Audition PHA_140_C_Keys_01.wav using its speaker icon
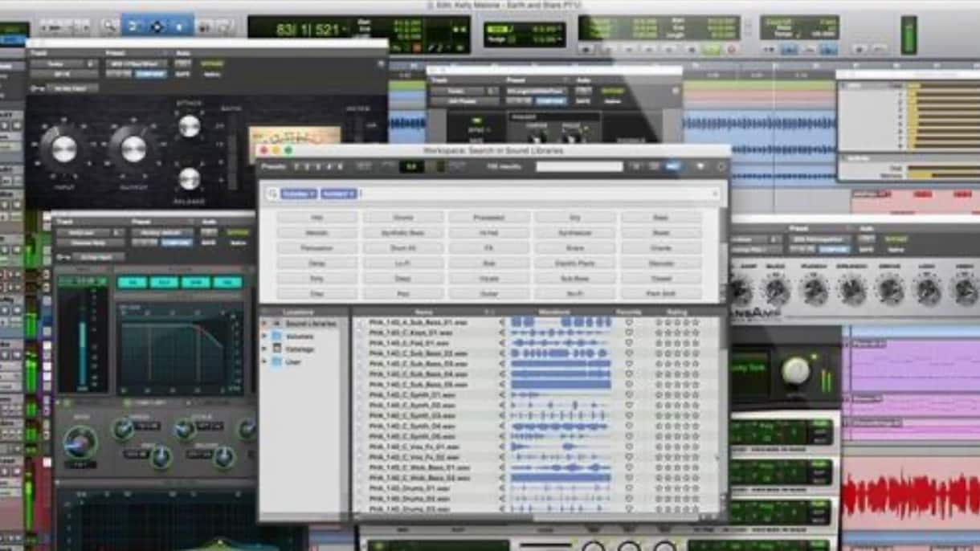 click(503, 333)
